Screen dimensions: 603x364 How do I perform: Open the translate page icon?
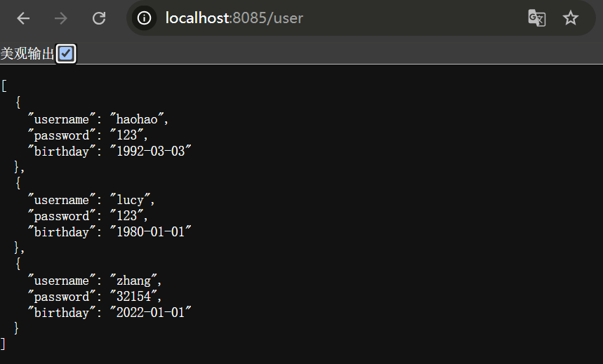tap(537, 18)
